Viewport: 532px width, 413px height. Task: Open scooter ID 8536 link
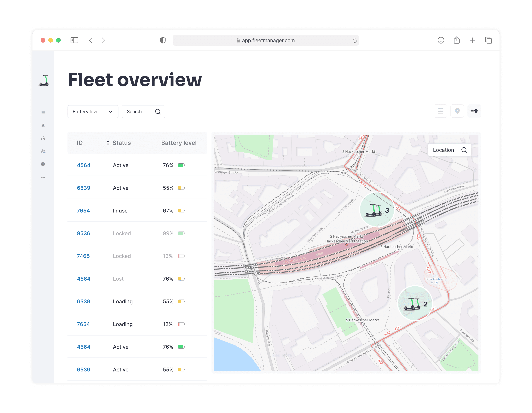coord(83,233)
